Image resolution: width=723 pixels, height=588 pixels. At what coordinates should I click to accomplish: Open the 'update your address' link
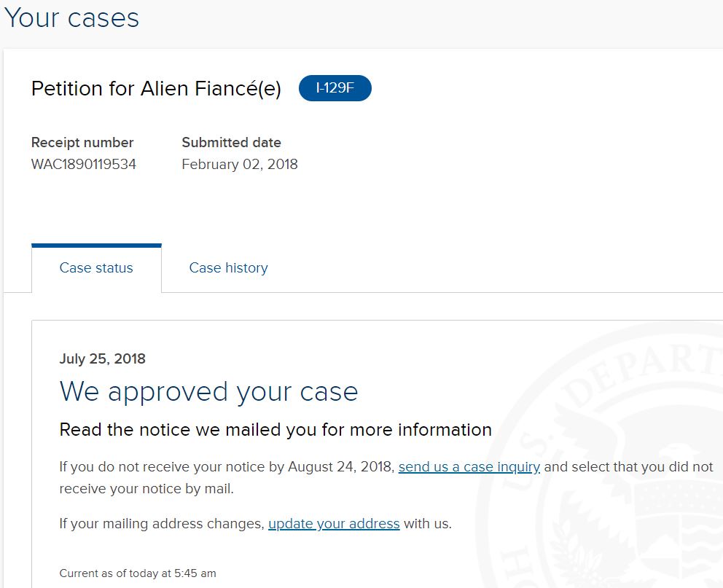point(334,523)
